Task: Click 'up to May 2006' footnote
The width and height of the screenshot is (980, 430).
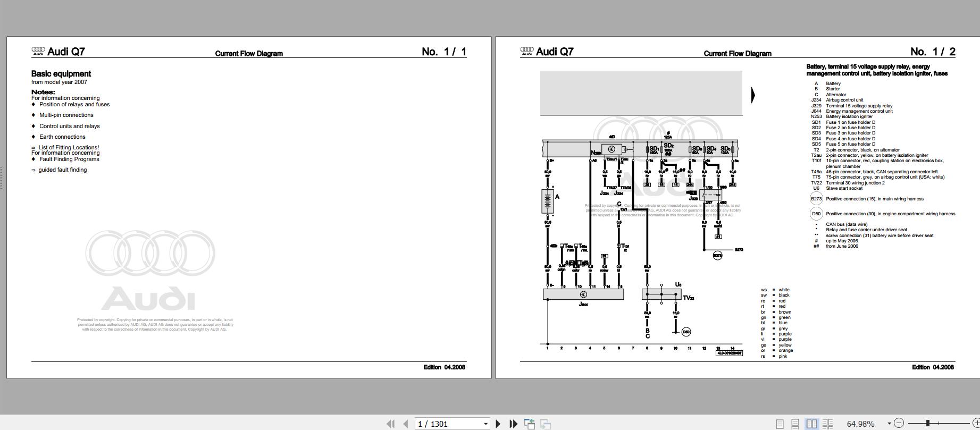Action: (x=842, y=241)
